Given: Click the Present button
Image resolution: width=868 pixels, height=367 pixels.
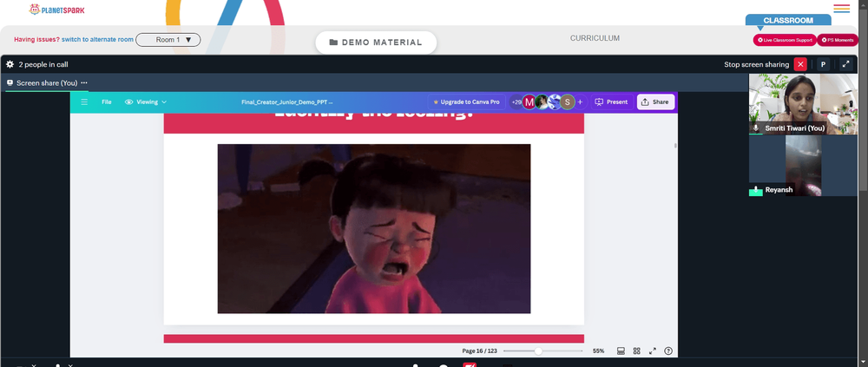Looking at the screenshot, I should point(612,102).
